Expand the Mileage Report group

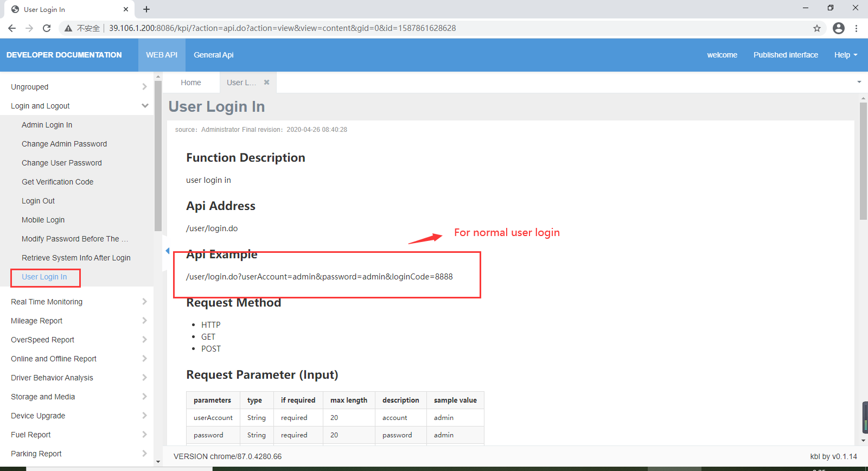pyautogui.click(x=77, y=321)
